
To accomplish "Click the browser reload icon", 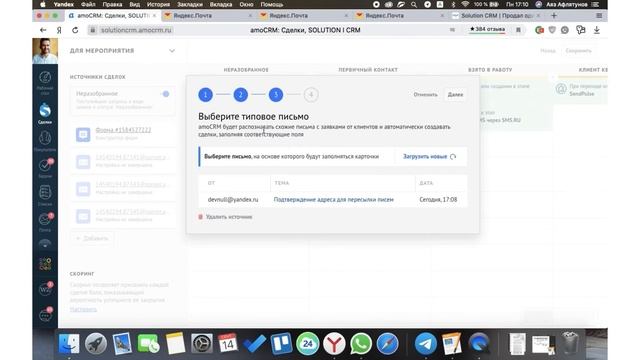I will 75,30.
